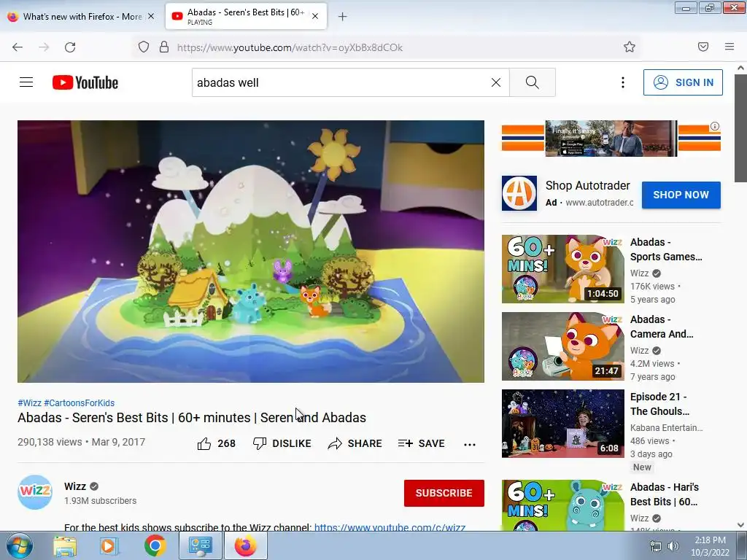
Task: Click the SHOP NOW ad button
Action: click(681, 195)
